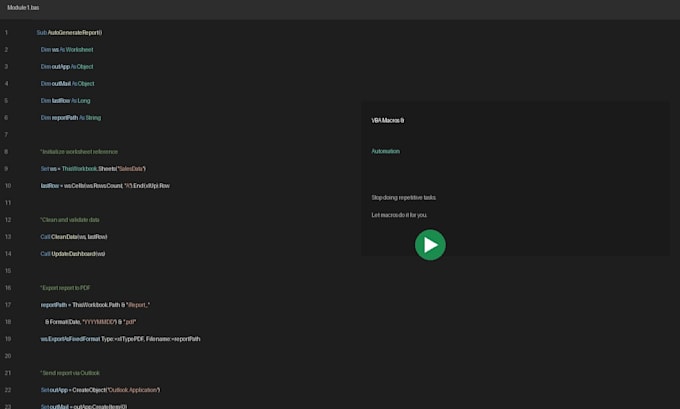Click the 'Dim outApp As Object' line
Screen dimensions: 680x409
[x=67, y=66]
